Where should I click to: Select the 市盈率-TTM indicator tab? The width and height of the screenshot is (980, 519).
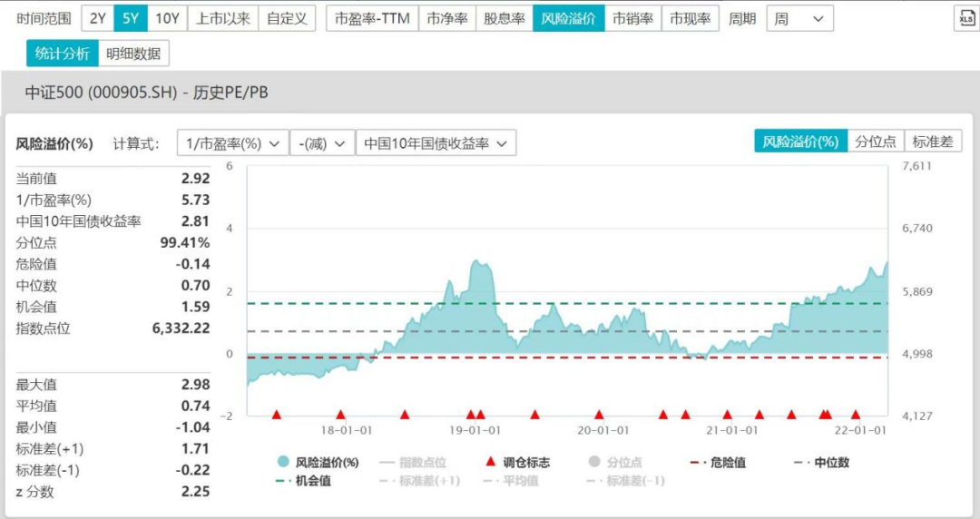(372, 19)
